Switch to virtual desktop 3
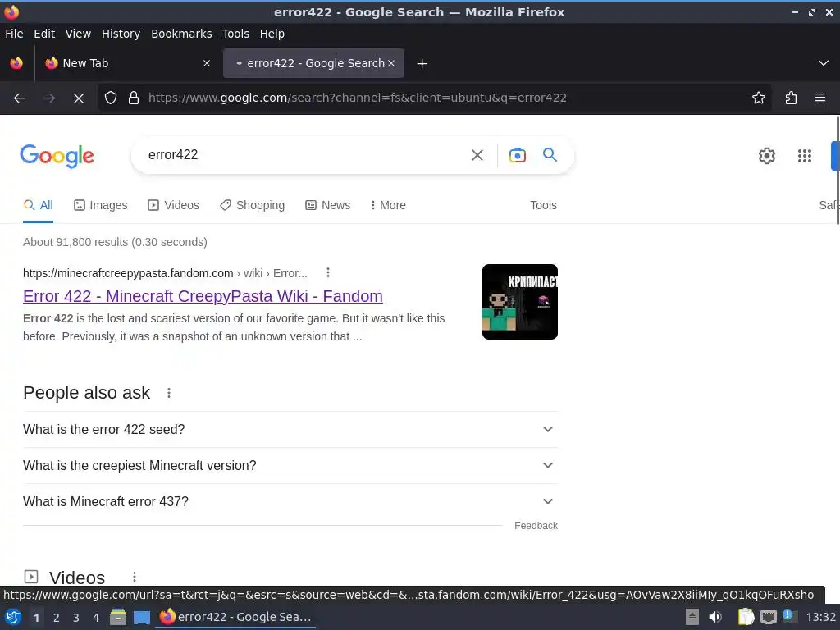 [76, 618]
